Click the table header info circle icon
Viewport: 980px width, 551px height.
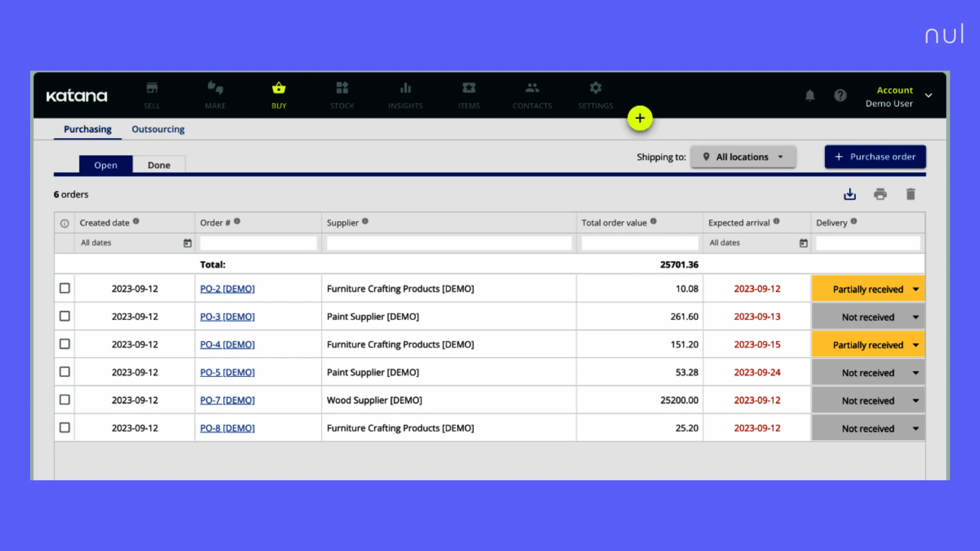point(65,224)
